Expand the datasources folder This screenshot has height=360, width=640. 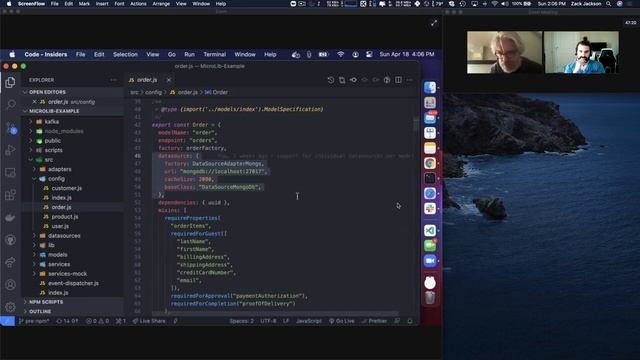[x=64, y=236]
